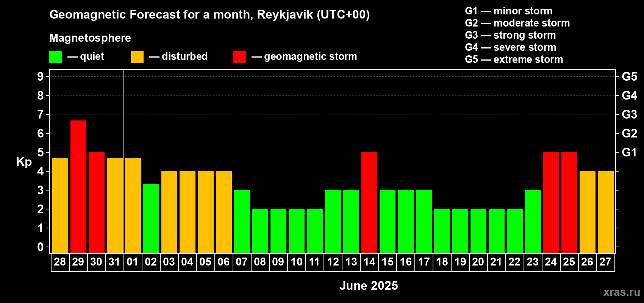Click the date label 22

pos(514,262)
